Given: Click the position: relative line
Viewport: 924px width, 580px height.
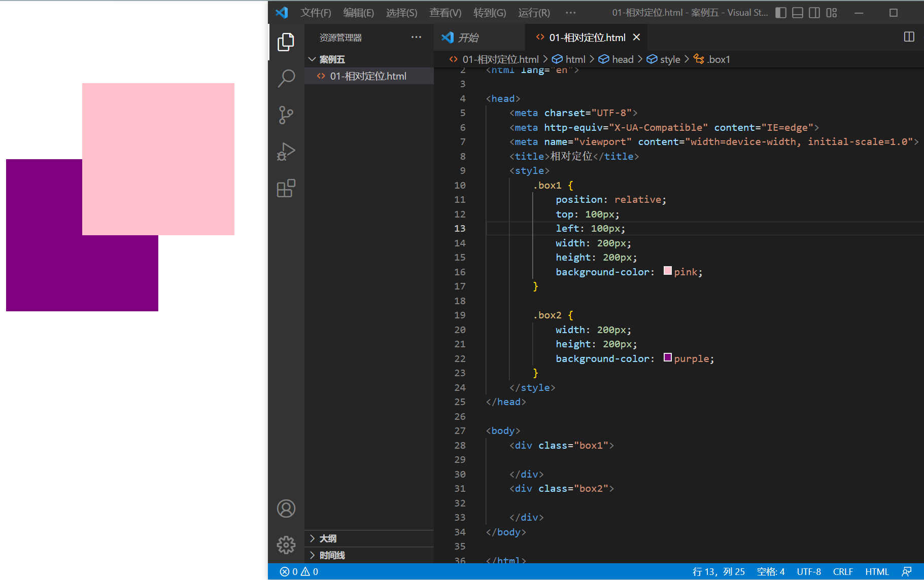Looking at the screenshot, I should [x=611, y=200].
